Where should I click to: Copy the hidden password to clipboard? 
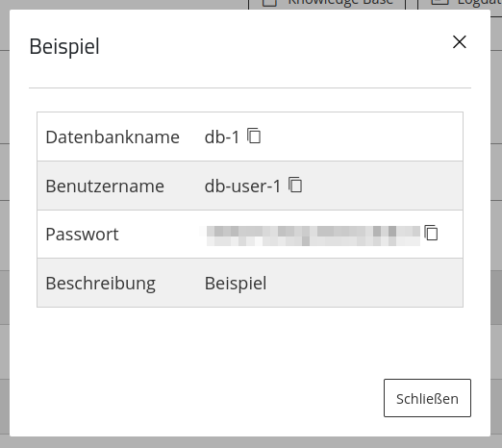pyautogui.click(x=431, y=233)
